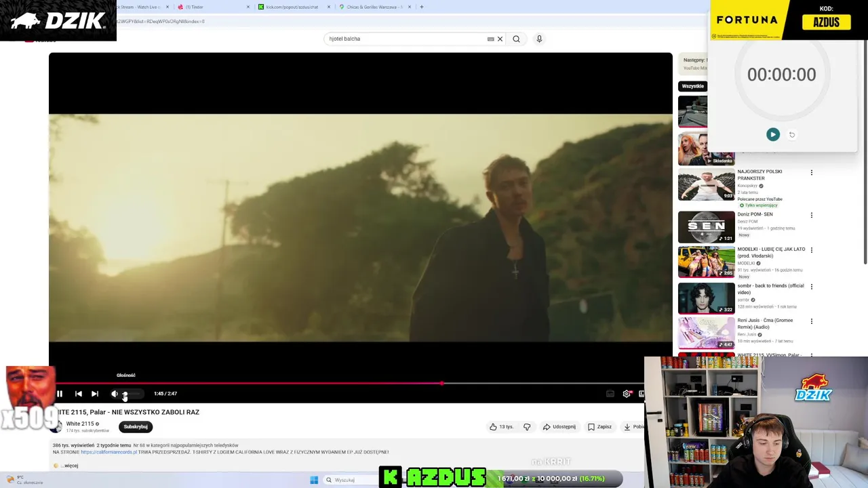Open NAJGORSZY POLSKI PRANKSTER video thumbnail

706,184
